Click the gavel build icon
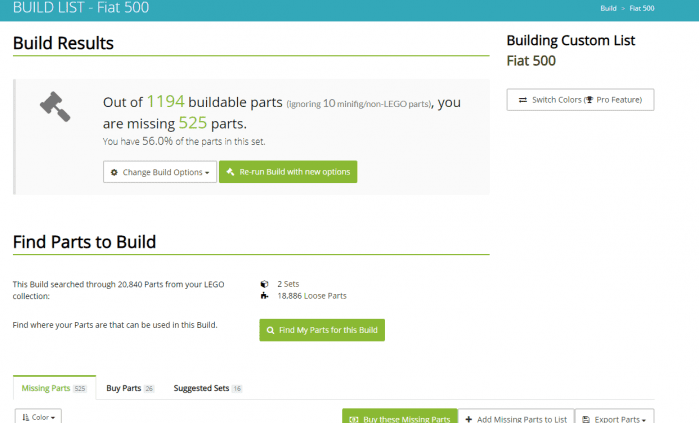The width and height of the screenshot is (699, 423). coord(55,107)
